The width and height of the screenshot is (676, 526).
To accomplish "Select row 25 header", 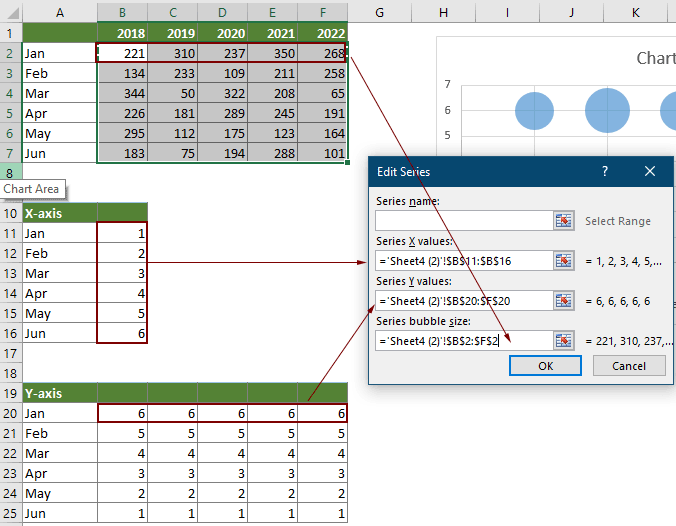I will [10, 513].
